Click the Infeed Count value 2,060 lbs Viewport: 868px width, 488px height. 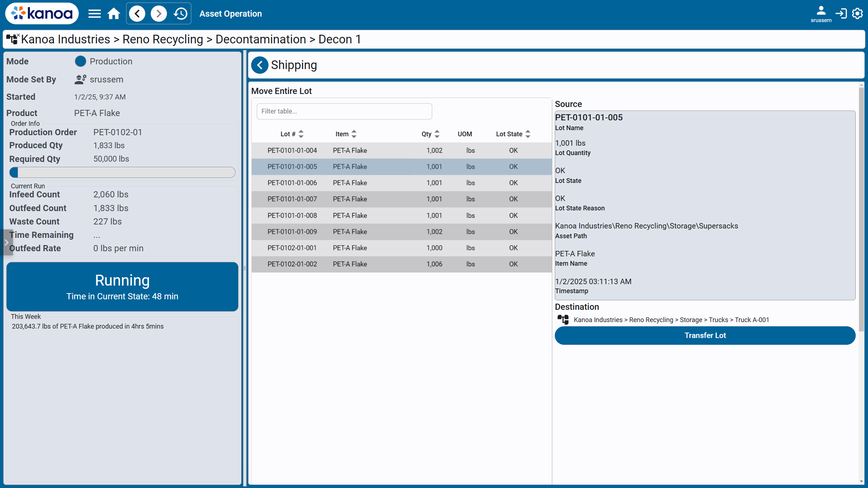click(111, 194)
